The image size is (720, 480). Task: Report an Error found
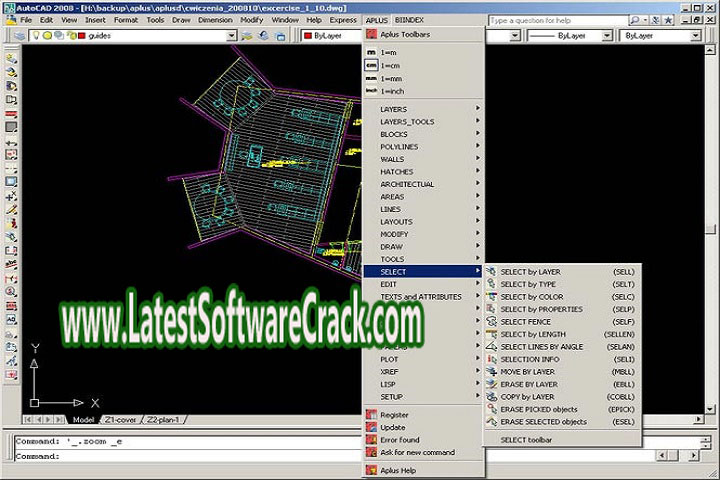pos(423,440)
